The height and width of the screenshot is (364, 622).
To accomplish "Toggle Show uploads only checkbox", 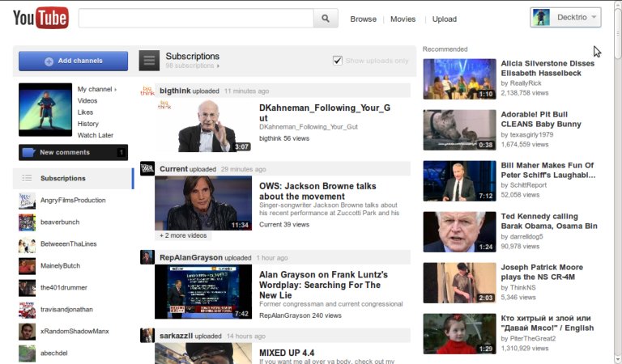I will coord(338,61).
